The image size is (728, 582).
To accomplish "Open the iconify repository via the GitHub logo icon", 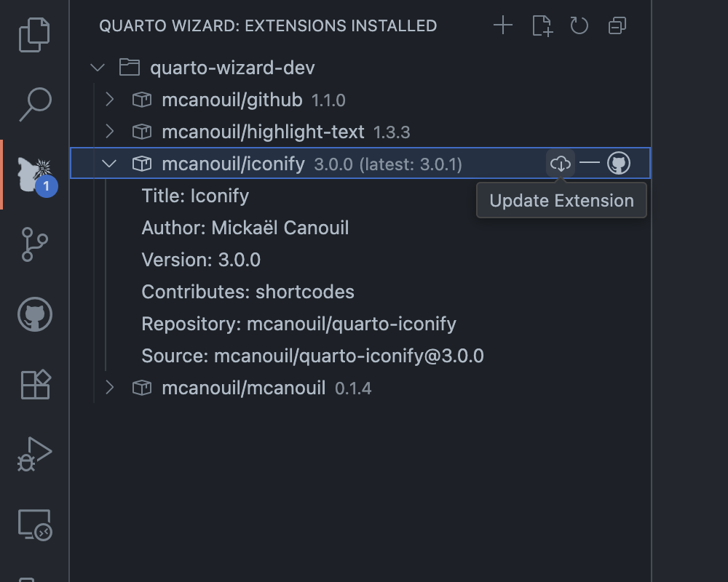I will point(619,164).
